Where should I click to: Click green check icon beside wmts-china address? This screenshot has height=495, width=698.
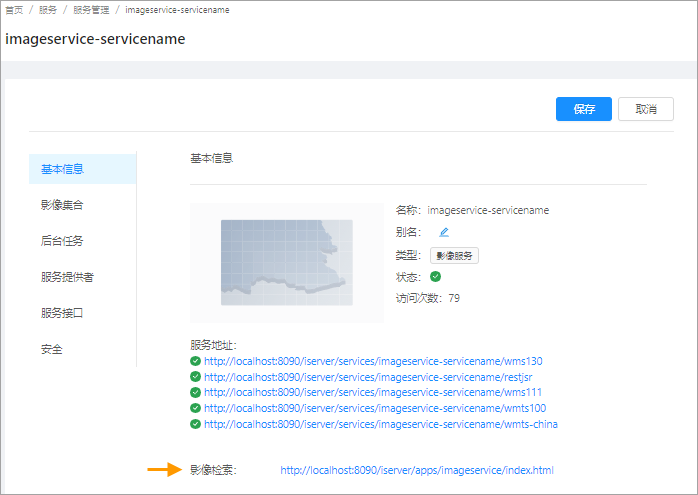(x=195, y=424)
